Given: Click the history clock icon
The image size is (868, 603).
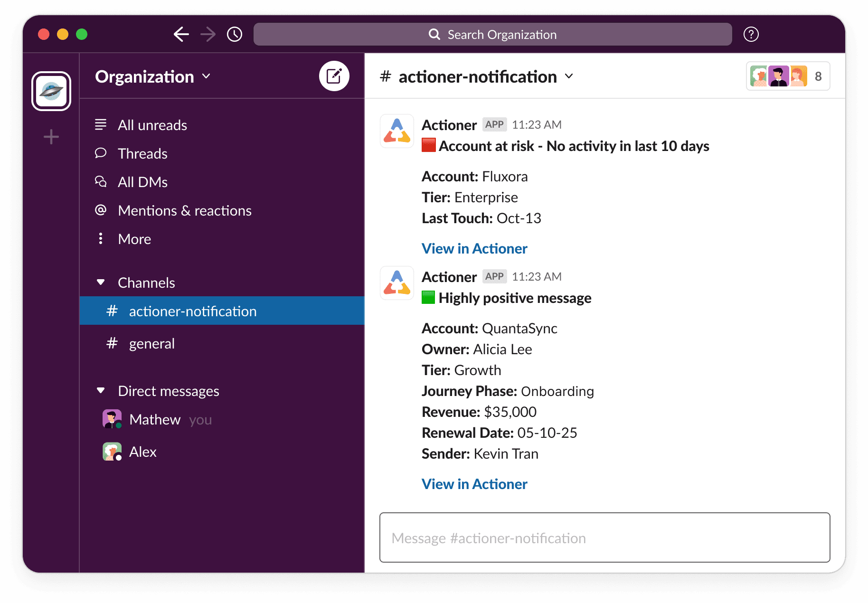Looking at the screenshot, I should [x=234, y=34].
